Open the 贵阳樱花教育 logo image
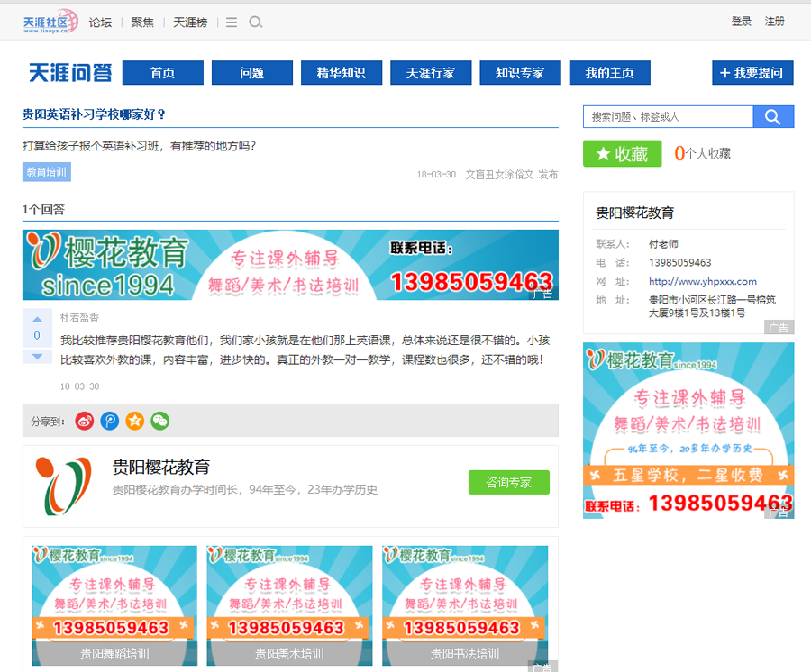Image resolution: width=811 pixels, height=672 pixels. click(x=64, y=486)
